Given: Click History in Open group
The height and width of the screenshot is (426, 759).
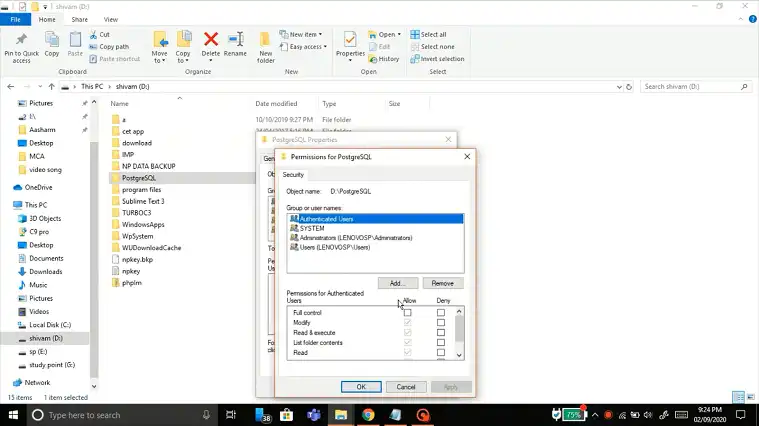Looking at the screenshot, I should (x=384, y=59).
